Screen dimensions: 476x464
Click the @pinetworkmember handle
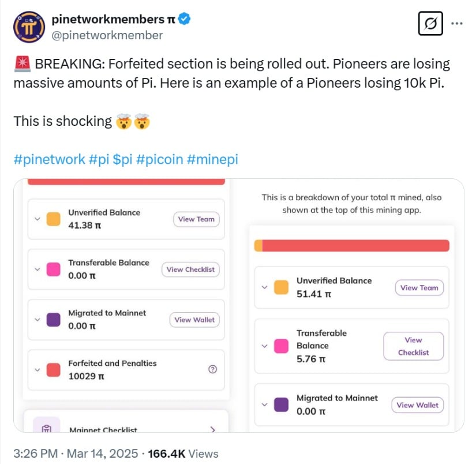pos(107,35)
